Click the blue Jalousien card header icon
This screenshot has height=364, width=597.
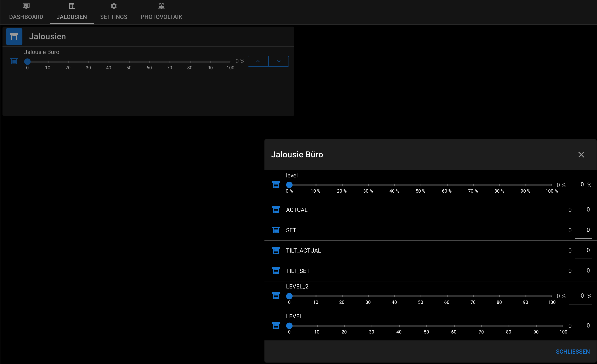pos(14,37)
